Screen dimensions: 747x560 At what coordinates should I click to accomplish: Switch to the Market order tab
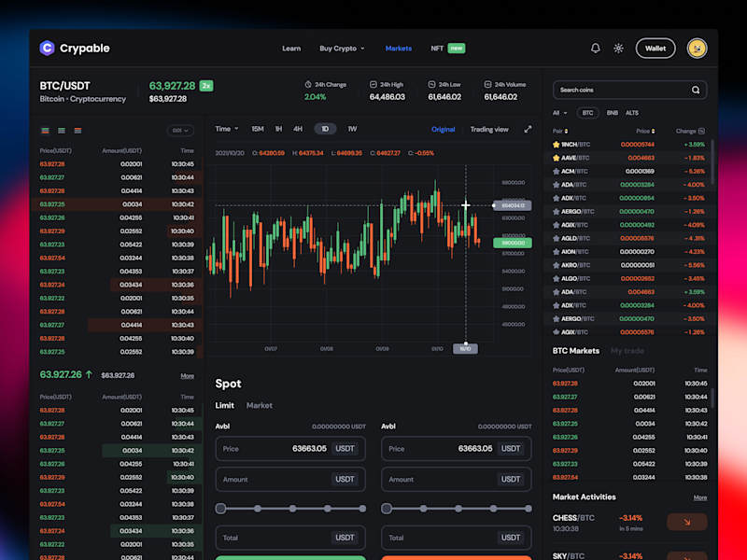click(260, 405)
